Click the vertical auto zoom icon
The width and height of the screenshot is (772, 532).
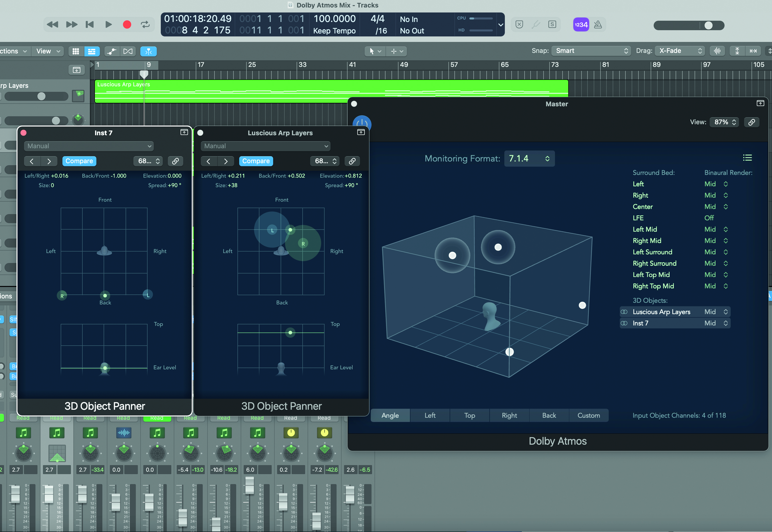point(737,51)
